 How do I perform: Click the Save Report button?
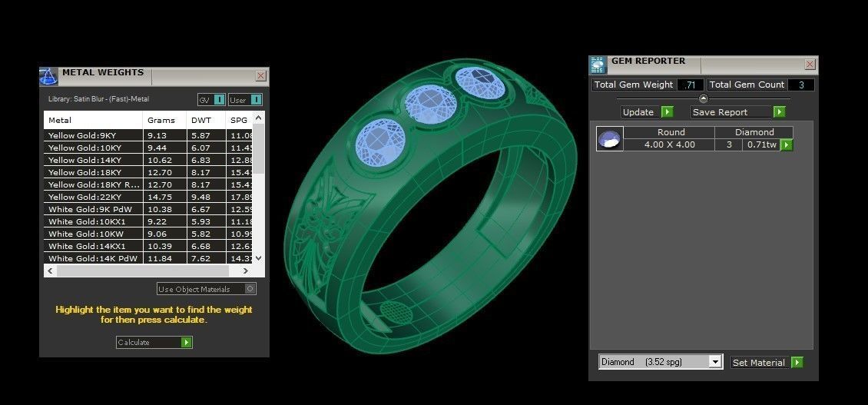738,112
